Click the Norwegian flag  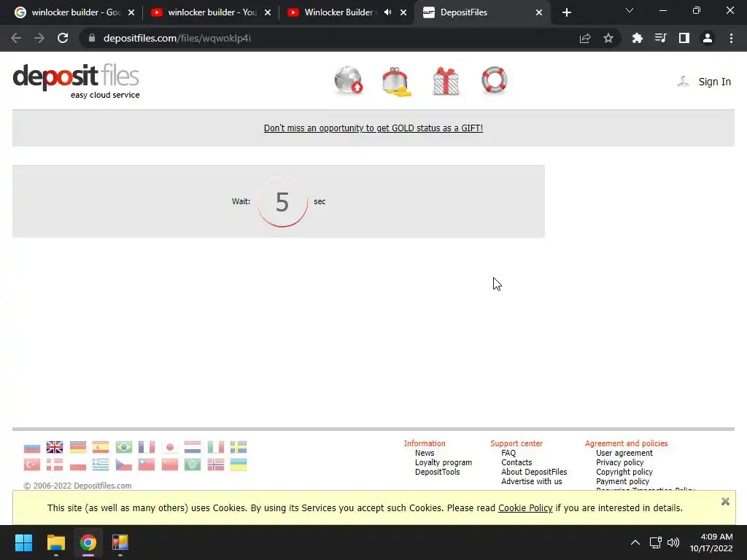(x=216, y=464)
